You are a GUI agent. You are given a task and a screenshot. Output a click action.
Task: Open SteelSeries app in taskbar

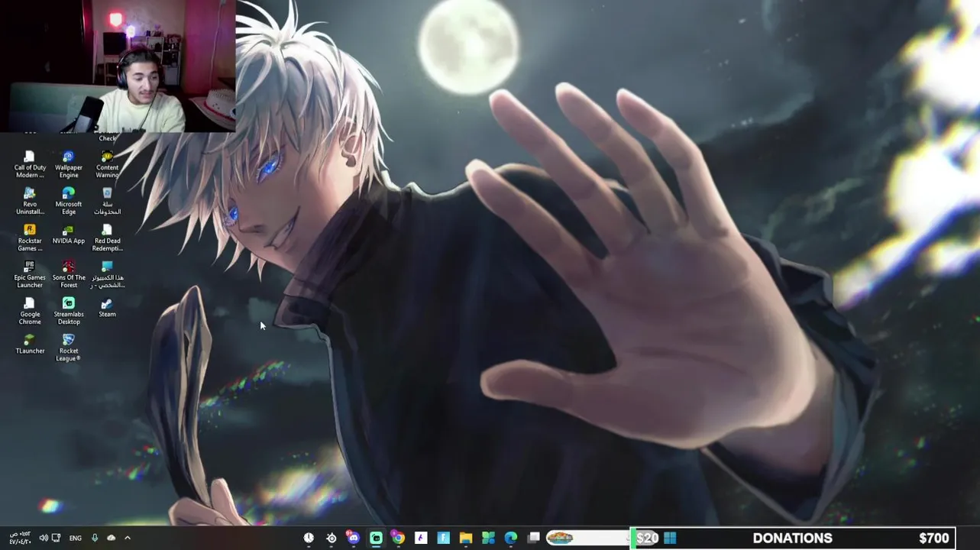[x=331, y=538]
